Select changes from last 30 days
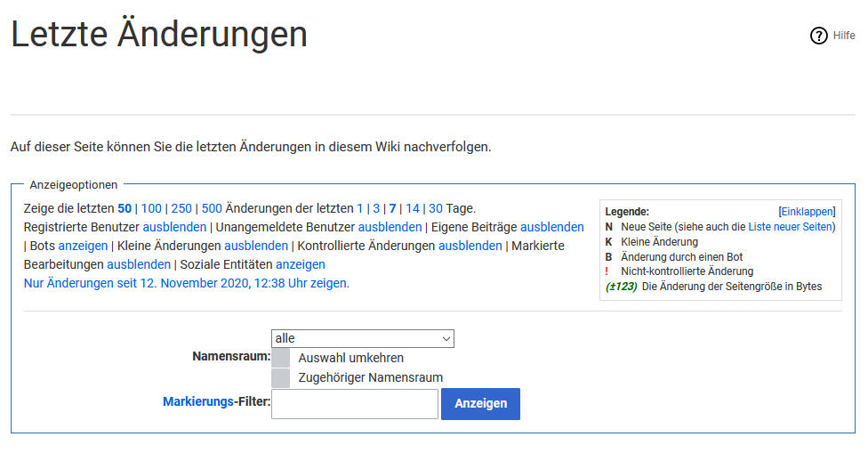The width and height of the screenshot is (868, 453). coord(436,208)
